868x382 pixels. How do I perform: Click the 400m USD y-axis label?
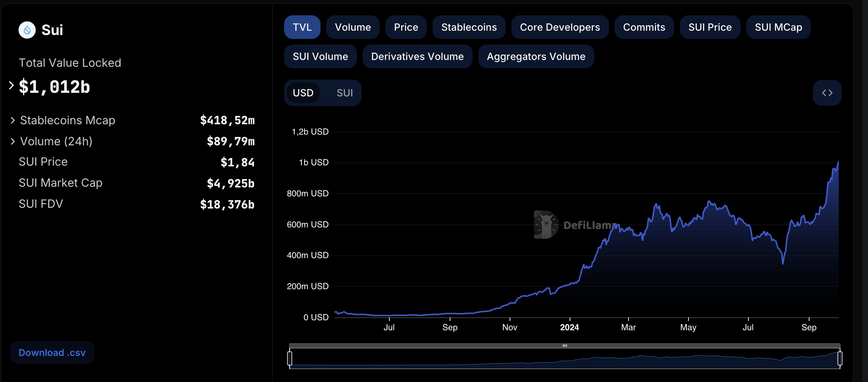308,255
